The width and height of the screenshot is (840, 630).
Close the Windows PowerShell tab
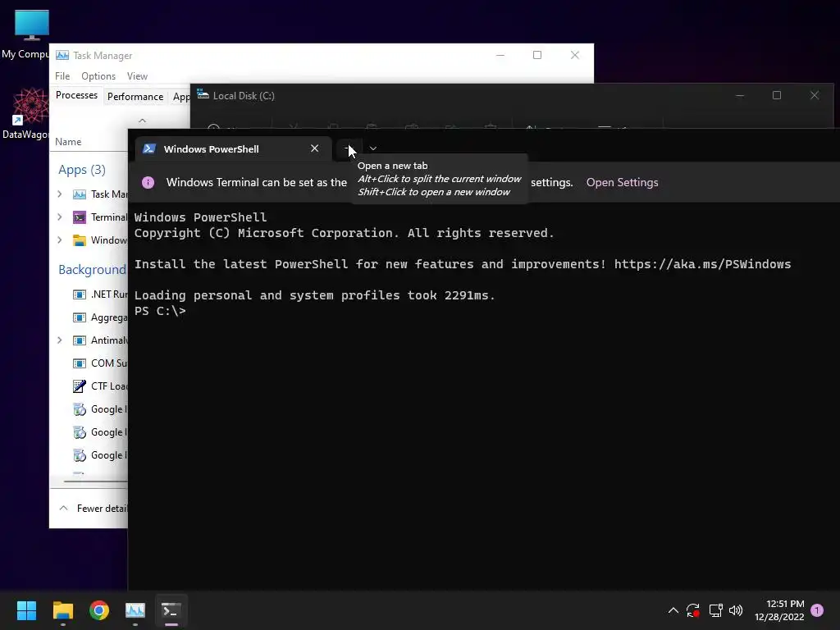(314, 148)
